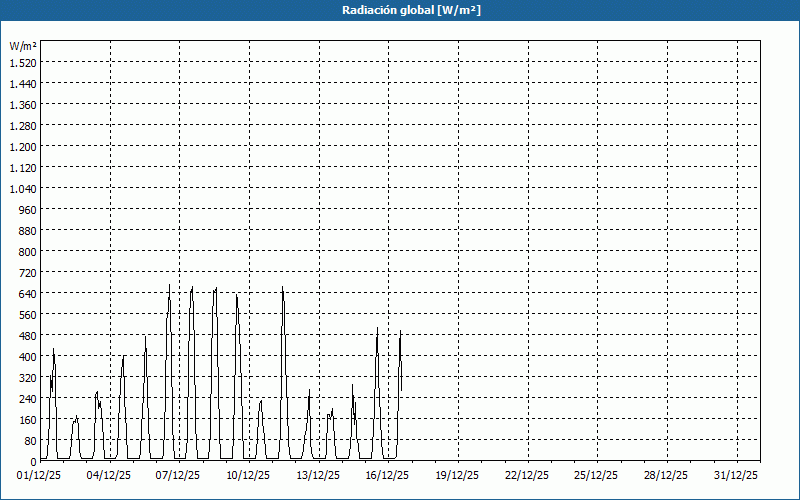
Task: Click the 19/12/25 x-axis date label
Action: (x=458, y=475)
